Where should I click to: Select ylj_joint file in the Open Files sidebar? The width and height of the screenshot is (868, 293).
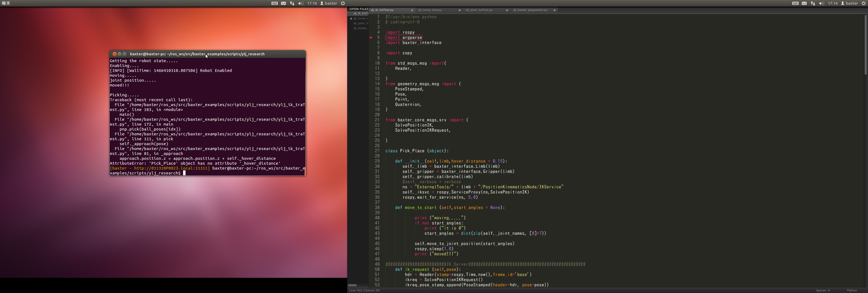360,23
